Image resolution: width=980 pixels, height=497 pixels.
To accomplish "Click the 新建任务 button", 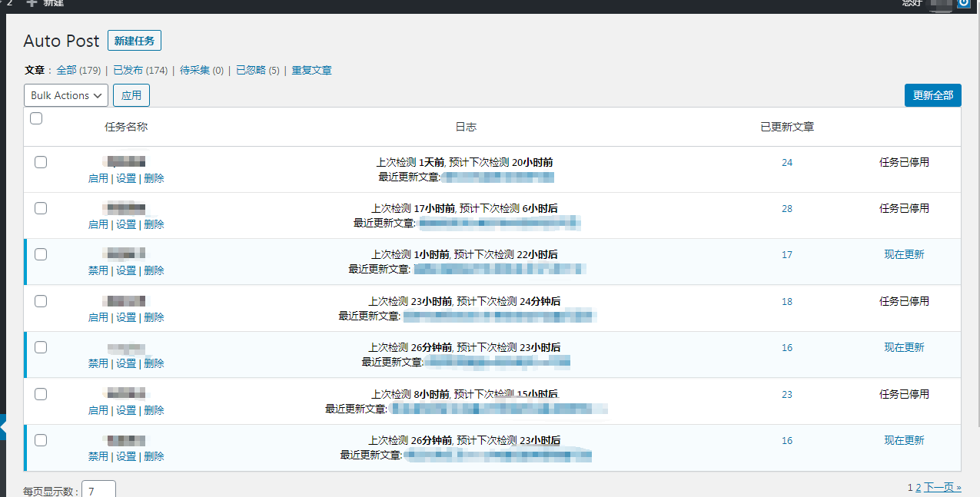I will 134,40.
